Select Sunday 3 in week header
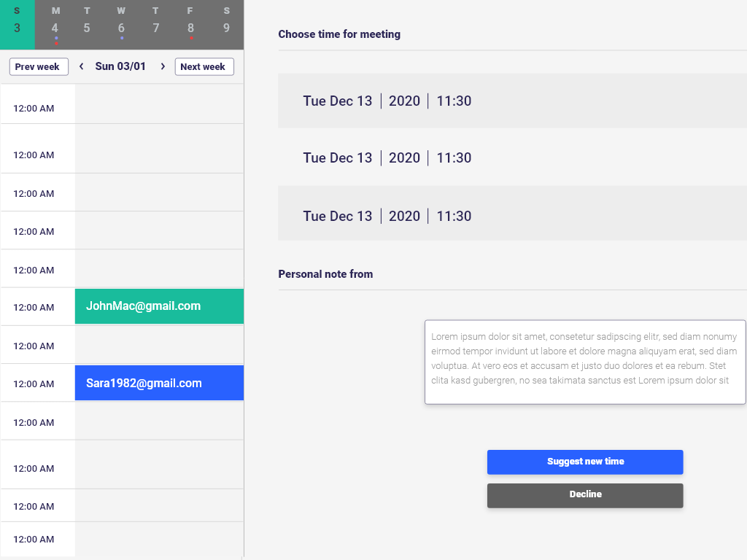This screenshot has width=747, height=560. click(18, 24)
